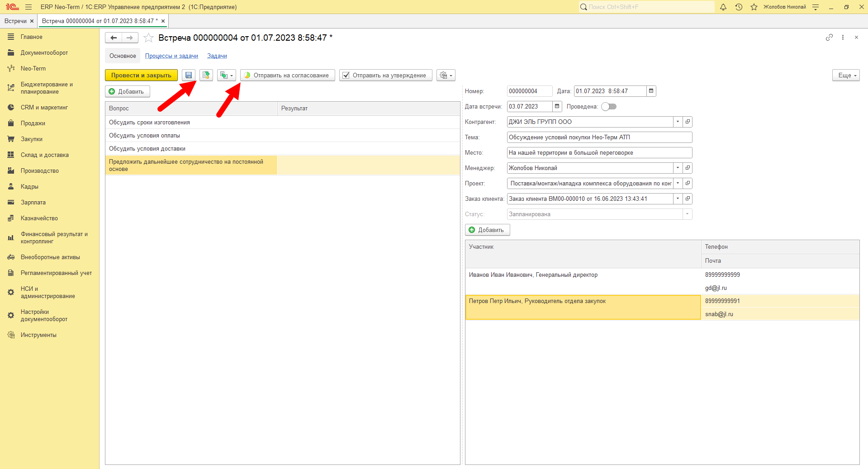Expand the Проект dropdown list
Screen dimensions: 868x469
(678, 183)
